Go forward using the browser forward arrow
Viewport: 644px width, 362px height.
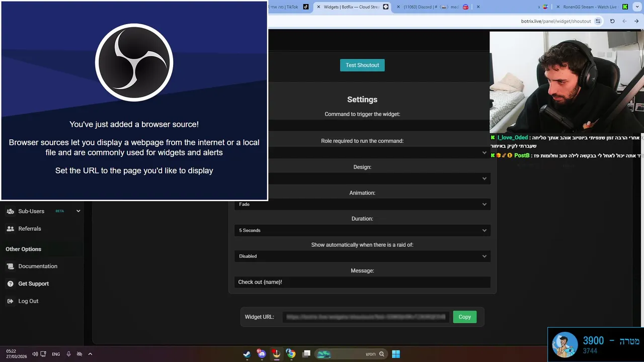637,21
